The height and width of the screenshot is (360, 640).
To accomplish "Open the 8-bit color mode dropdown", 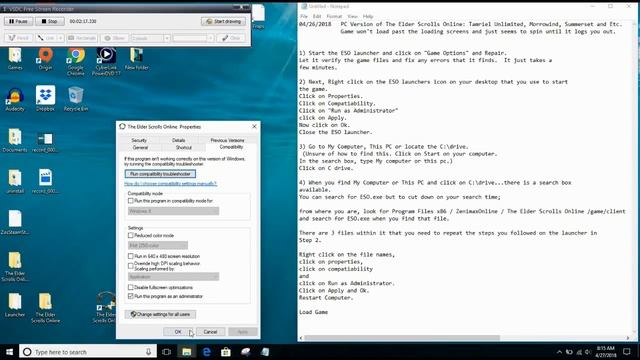I will pos(158,245).
